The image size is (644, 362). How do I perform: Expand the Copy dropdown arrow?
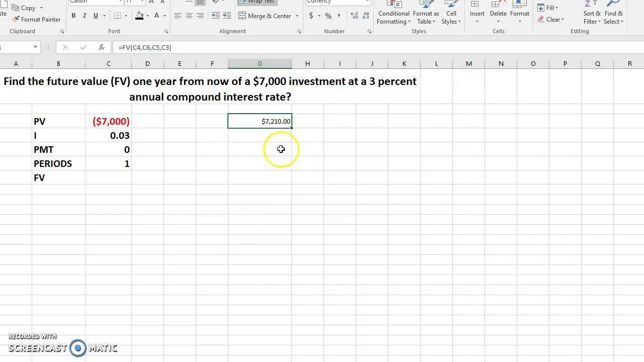click(x=41, y=8)
